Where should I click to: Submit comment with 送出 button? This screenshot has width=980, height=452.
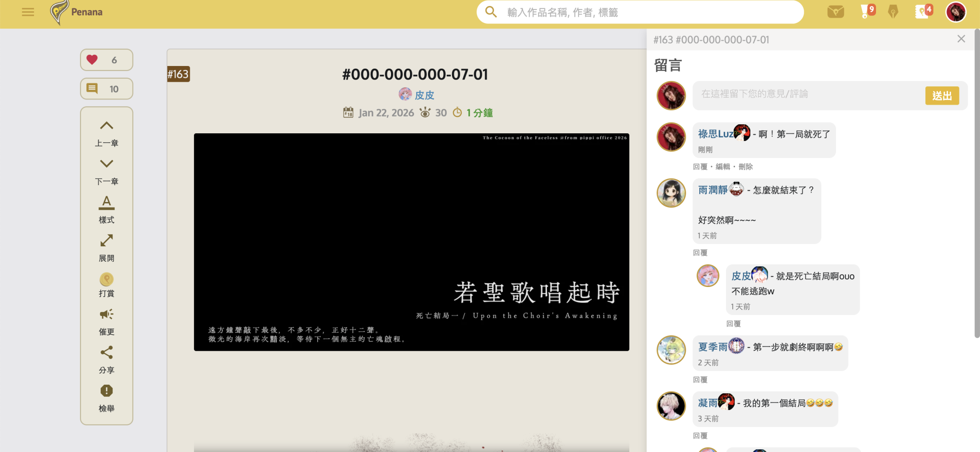[x=942, y=95]
